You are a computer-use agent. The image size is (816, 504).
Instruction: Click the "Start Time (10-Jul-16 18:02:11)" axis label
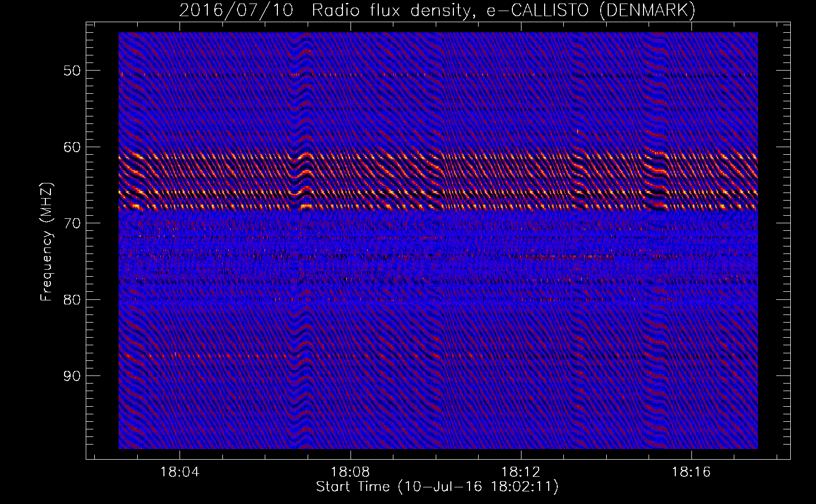(x=437, y=487)
